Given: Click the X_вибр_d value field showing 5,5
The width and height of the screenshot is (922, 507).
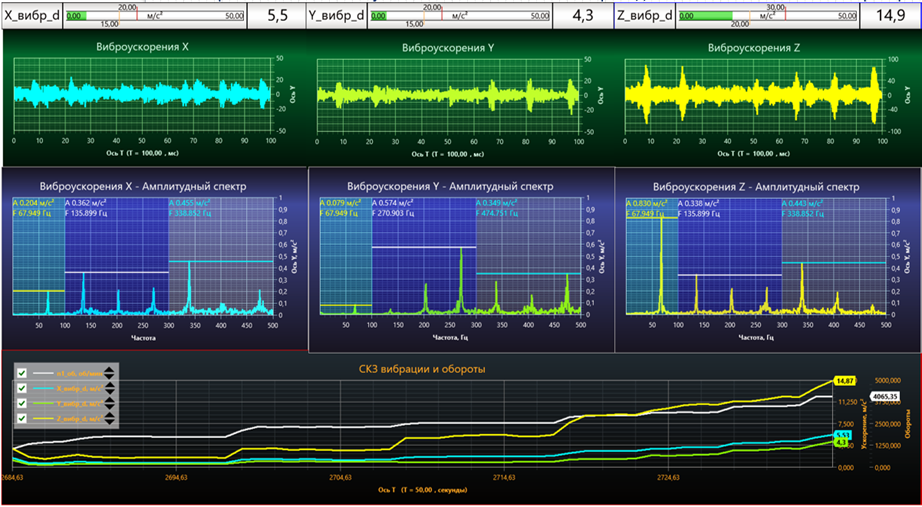Looking at the screenshot, I should point(277,16).
